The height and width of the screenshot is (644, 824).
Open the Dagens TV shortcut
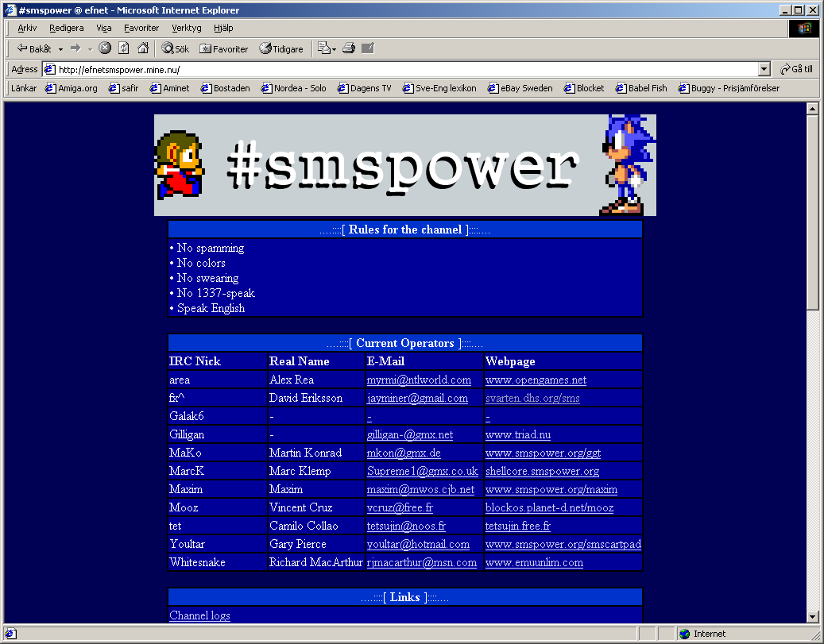pos(365,88)
